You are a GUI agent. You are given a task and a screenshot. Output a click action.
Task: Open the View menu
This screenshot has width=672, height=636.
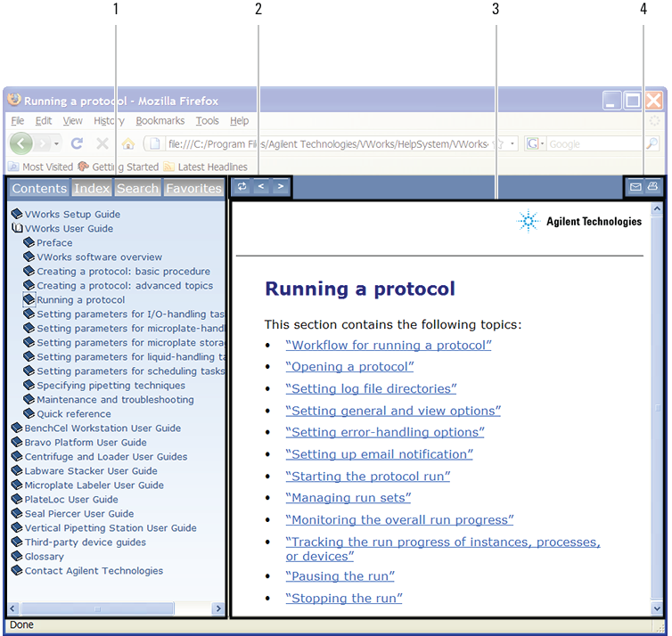point(73,121)
